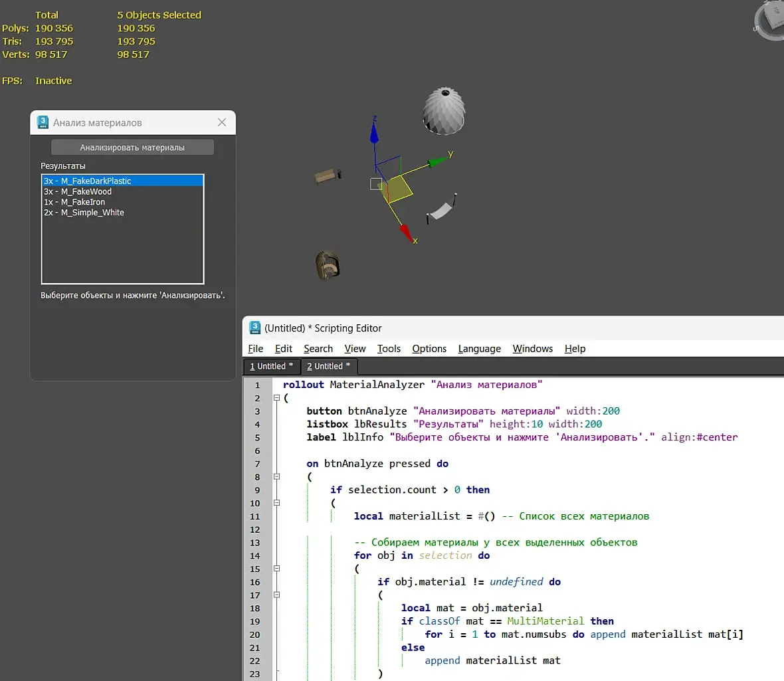Open the Language menu
The height and width of the screenshot is (681, 784).
pyautogui.click(x=479, y=349)
